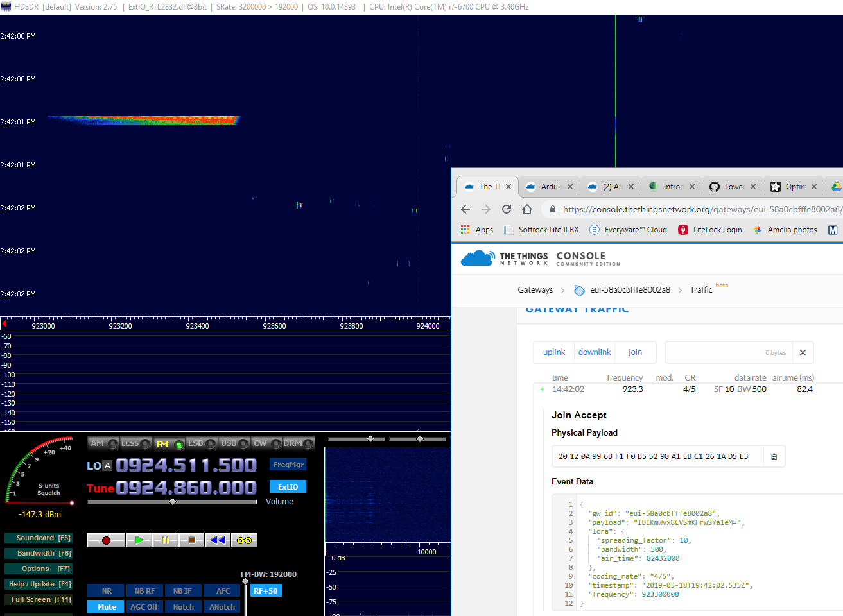Stop playback with the brown stop button
The image size is (843, 616).
[x=191, y=540]
